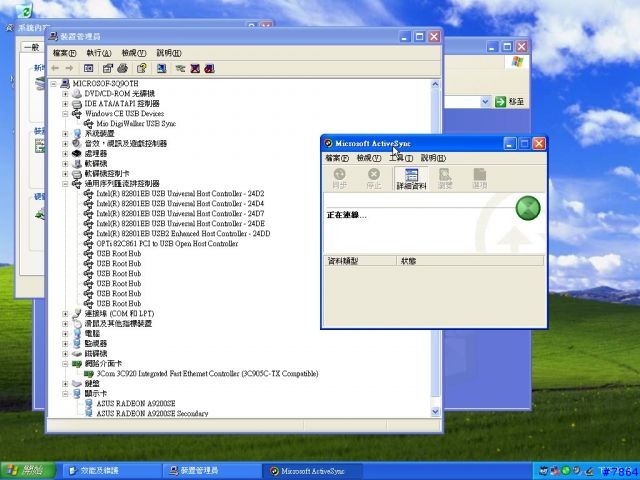Expand the 連接埠 (COM 和 LPT) node
The height and width of the screenshot is (480, 640).
65,313
